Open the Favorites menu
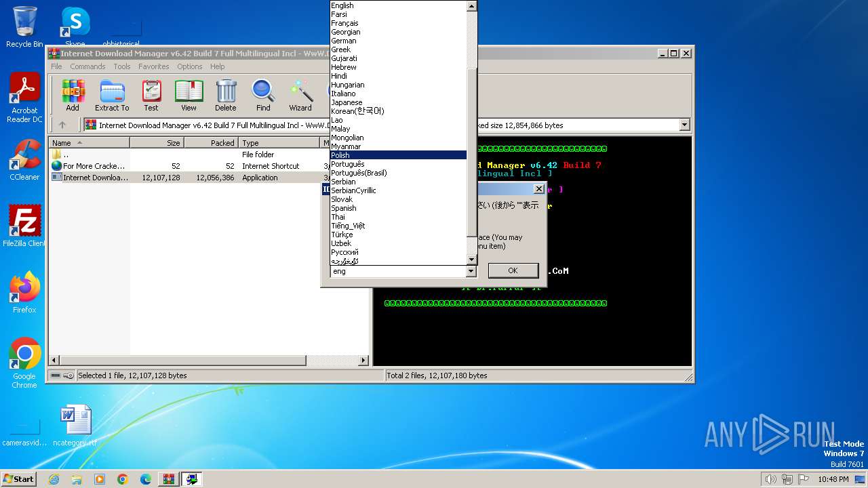The image size is (868, 488). pos(154,66)
